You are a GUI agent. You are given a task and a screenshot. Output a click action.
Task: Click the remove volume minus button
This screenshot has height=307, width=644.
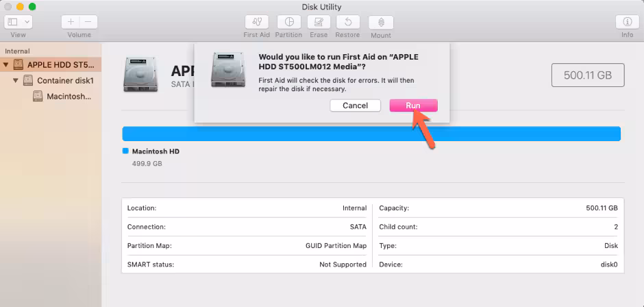click(88, 22)
